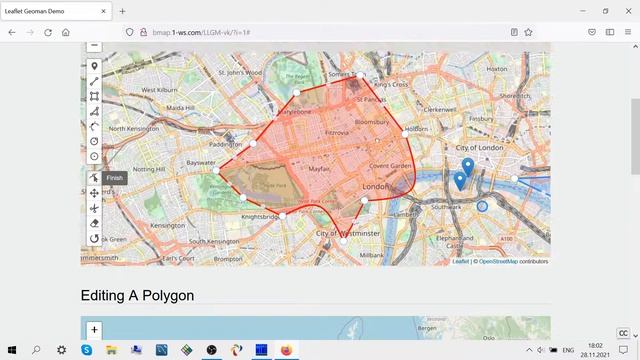Viewport: 640px width, 360px height.
Task: Open File Explorer from taskbar
Action: [x=111, y=350]
